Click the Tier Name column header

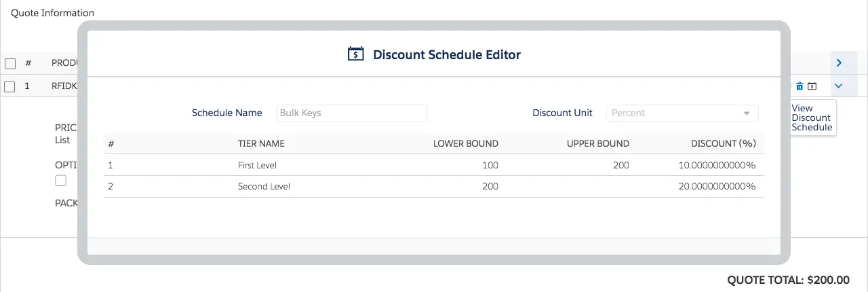(x=261, y=144)
